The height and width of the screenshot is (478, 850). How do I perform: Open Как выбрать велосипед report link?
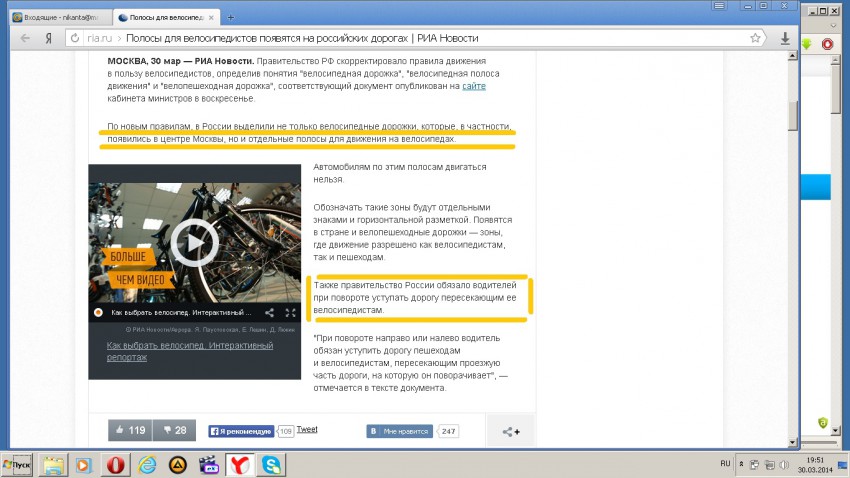pyautogui.click(x=190, y=351)
